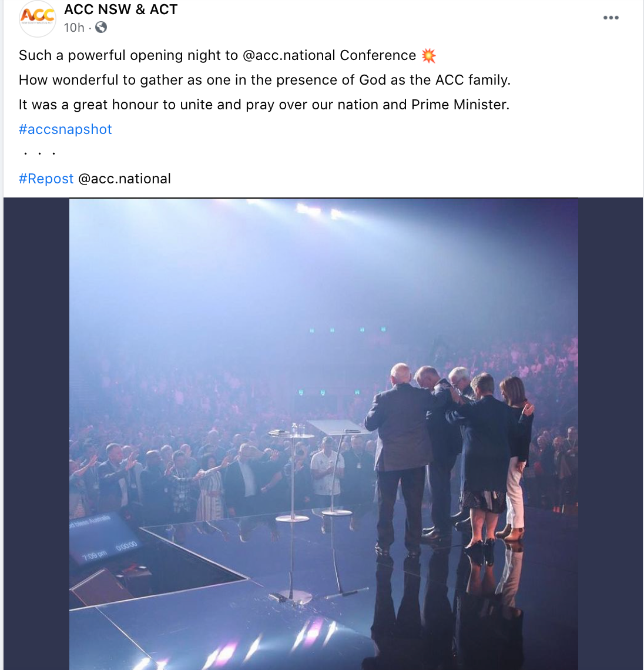Click the ACC NSW & ACT page name
Viewport: 644px width, 670px height.
click(120, 9)
